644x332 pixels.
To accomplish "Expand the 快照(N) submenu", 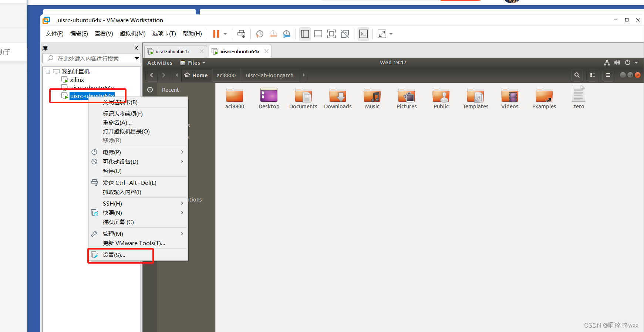I will 138,213.
